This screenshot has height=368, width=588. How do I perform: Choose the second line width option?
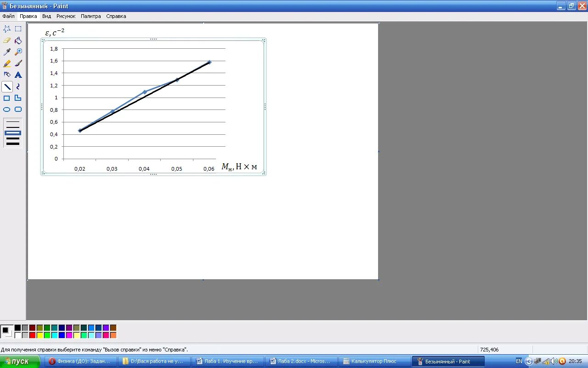tap(13, 127)
